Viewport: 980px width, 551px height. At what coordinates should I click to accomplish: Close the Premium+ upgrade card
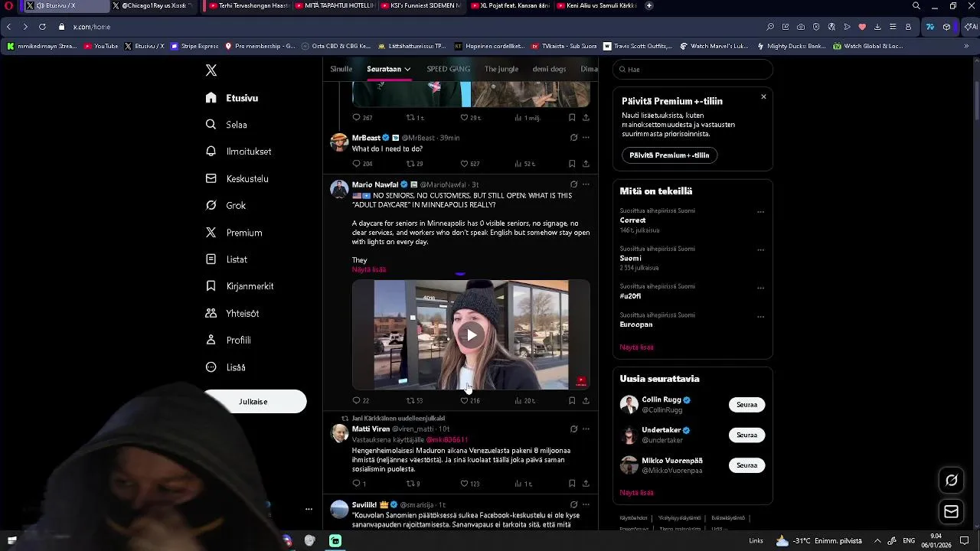pyautogui.click(x=763, y=96)
